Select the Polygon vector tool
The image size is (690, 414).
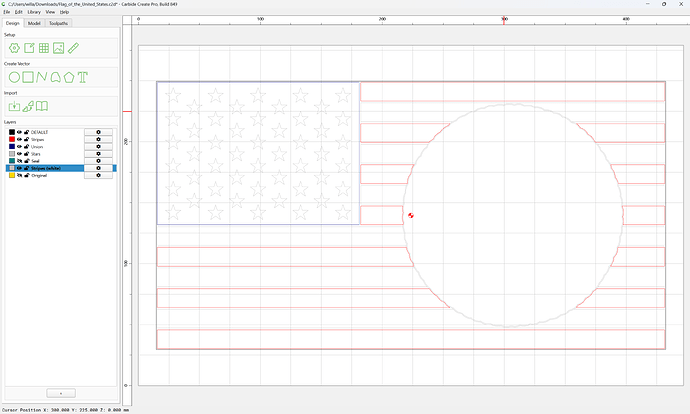[x=69, y=77]
